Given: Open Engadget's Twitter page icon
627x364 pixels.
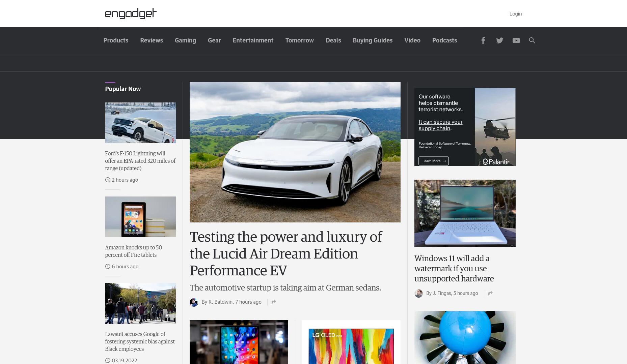Looking at the screenshot, I should coord(499,40).
